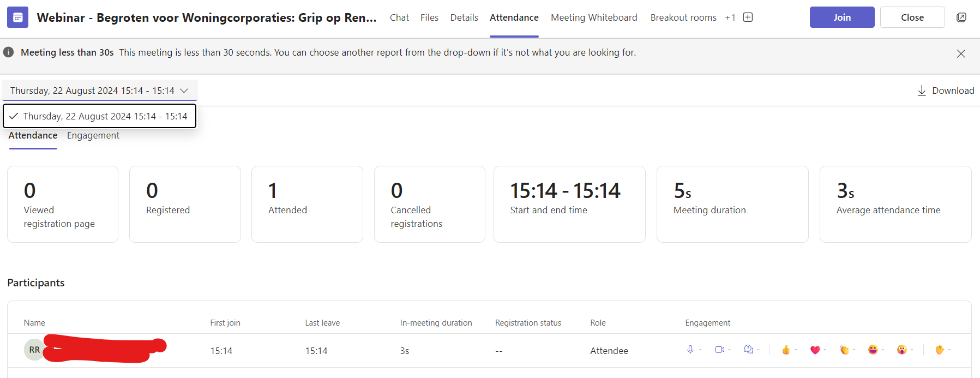This screenshot has height=378, width=980.
Task: Click the microphone engagement icon in RR row
Action: (x=690, y=350)
